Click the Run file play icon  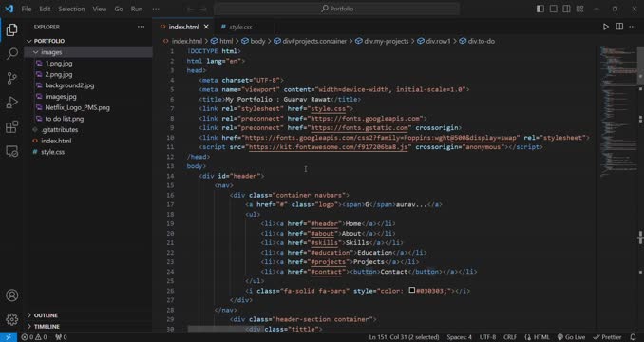pyautogui.click(x=606, y=27)
